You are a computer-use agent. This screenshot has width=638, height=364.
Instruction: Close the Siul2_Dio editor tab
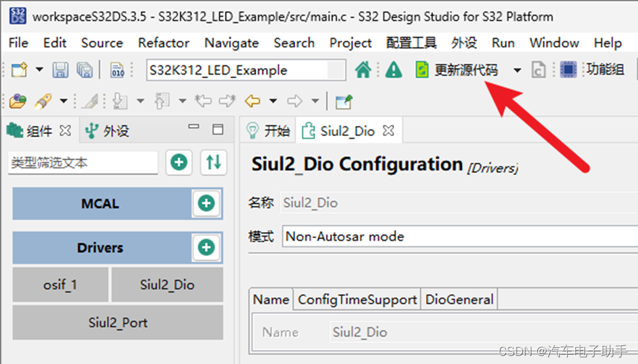tap(389, 131)
